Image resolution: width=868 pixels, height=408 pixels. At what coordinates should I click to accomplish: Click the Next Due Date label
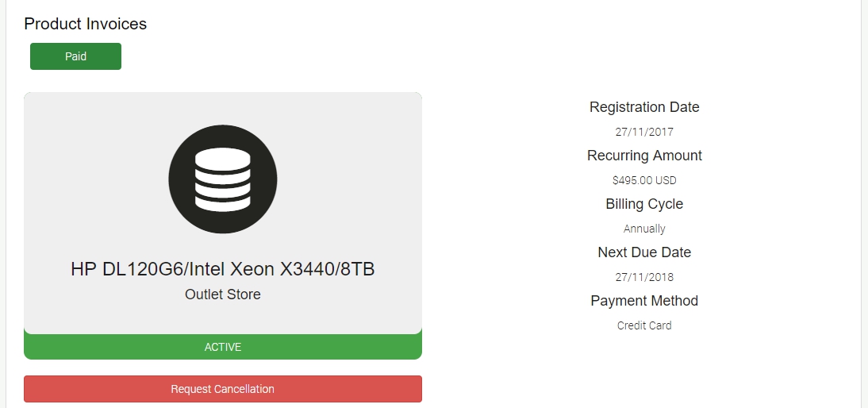coord(644,252)
